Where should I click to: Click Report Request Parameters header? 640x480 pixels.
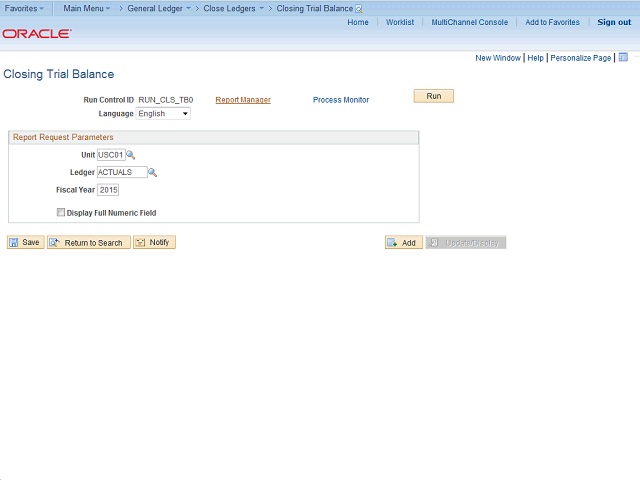[x=63, y=137]
